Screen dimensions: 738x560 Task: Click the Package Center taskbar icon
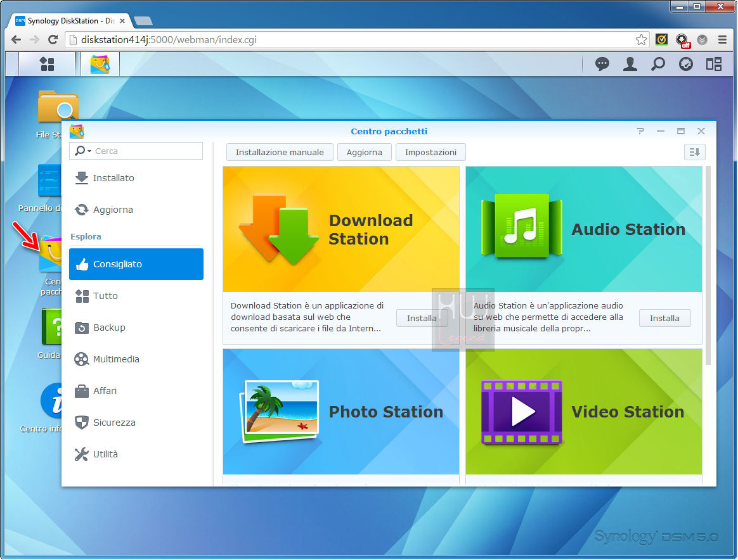(x=100, y=64)
